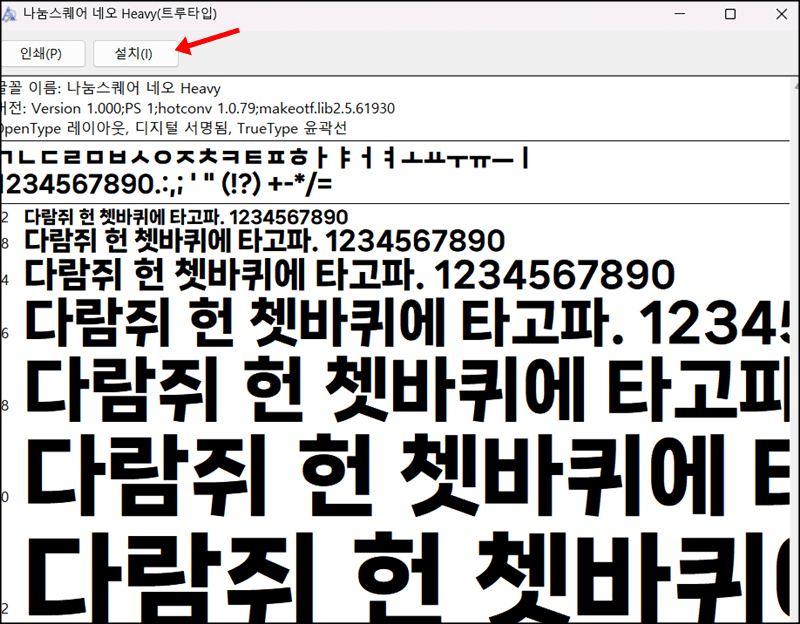The width and height of the screenshot is (800, 624).
Task: Click the 인쇄(P) print button
Action: point(42,54)
